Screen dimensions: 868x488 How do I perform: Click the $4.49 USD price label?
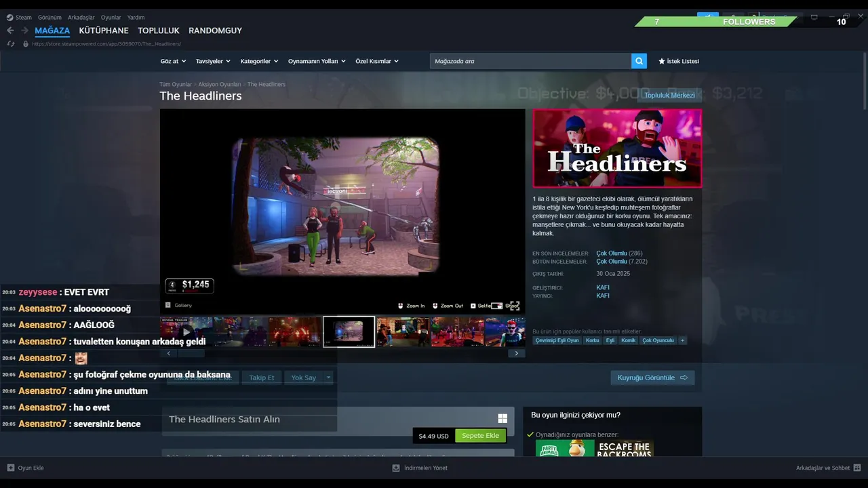434,436
